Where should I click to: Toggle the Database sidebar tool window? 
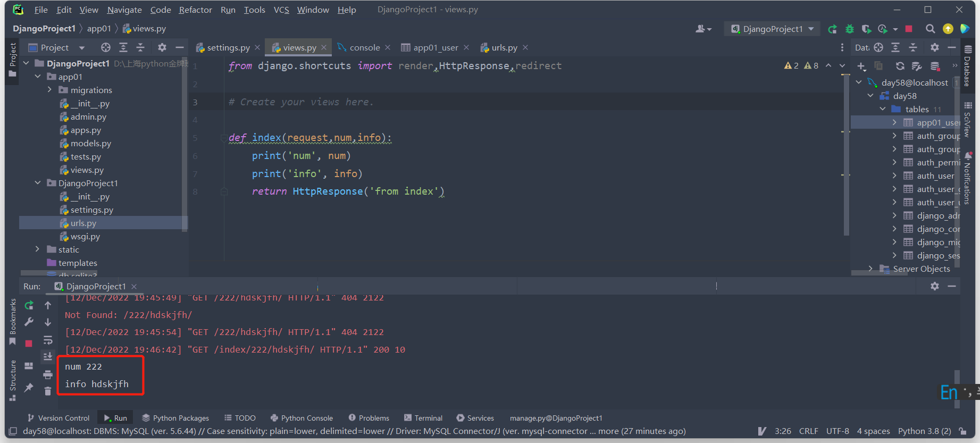pos(968,66)
